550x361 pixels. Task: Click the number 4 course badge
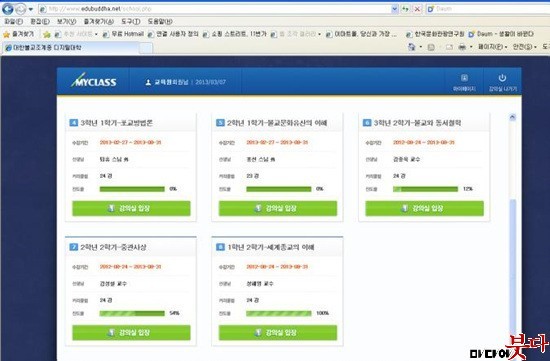tap(73, 123)
